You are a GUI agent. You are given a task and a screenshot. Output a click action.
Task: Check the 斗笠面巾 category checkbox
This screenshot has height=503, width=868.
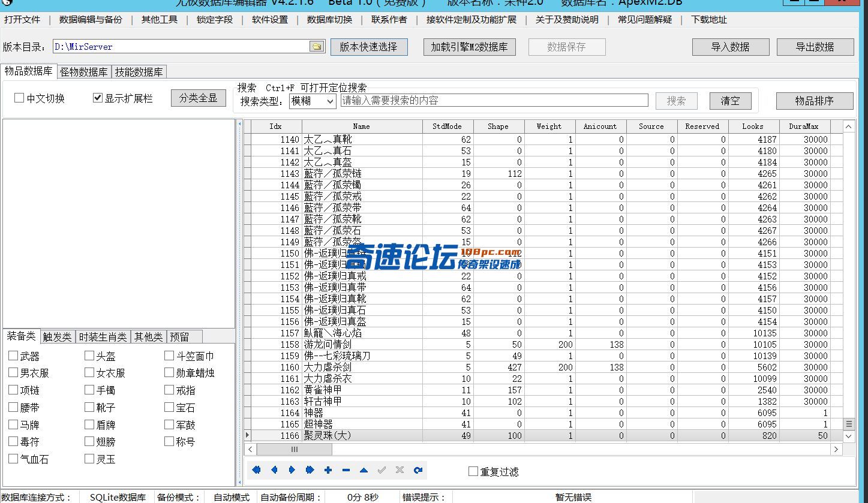click(x=169, y=356)
